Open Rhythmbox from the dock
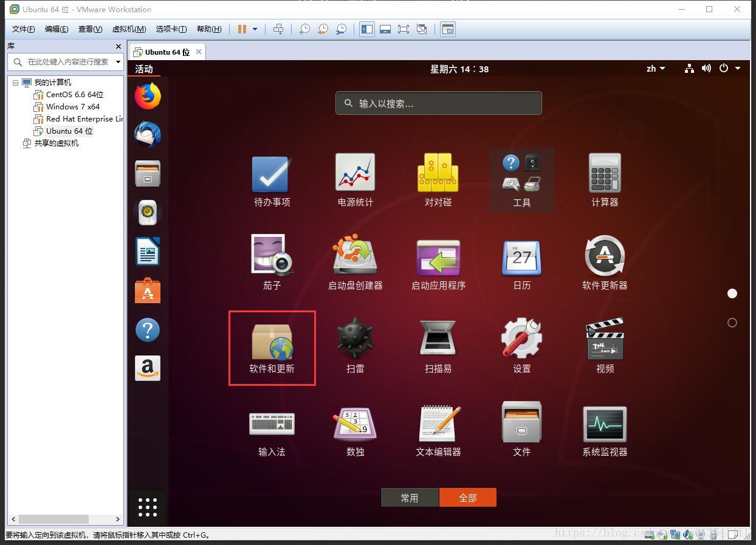The image size is (756, 545). tap(148, 213)
